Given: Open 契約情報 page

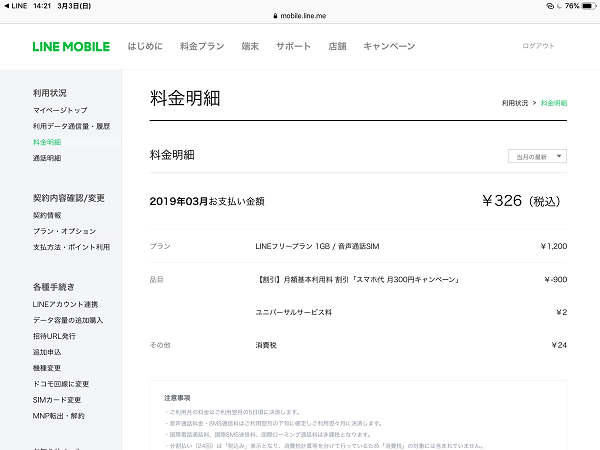Looking at the screenshot, I should pos(47,215).
